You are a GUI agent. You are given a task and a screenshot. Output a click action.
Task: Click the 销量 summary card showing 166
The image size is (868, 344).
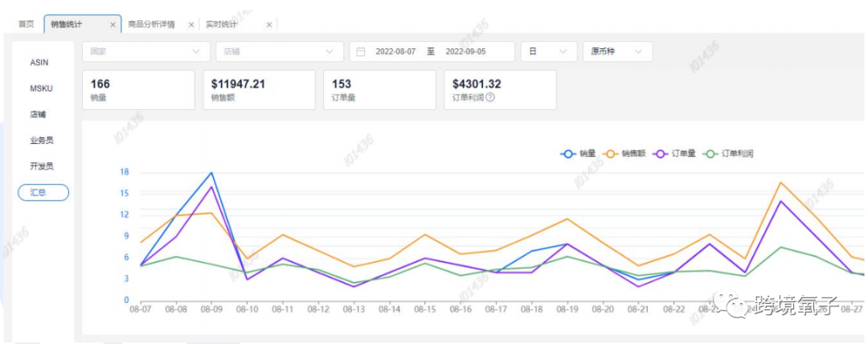pos(138,90)
